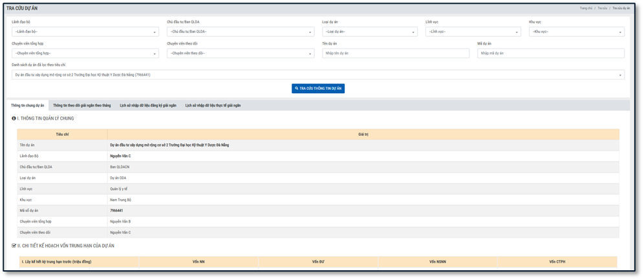Expand the Chủ đầu tư/Ban QLDA dropdown

[x=240, y=32]
